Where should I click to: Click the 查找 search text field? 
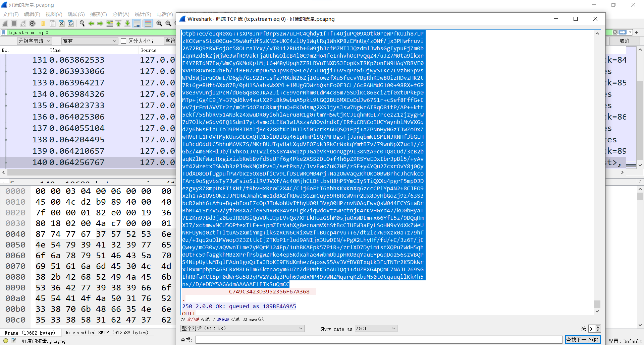pyautogui.click(x=379, y=340)
